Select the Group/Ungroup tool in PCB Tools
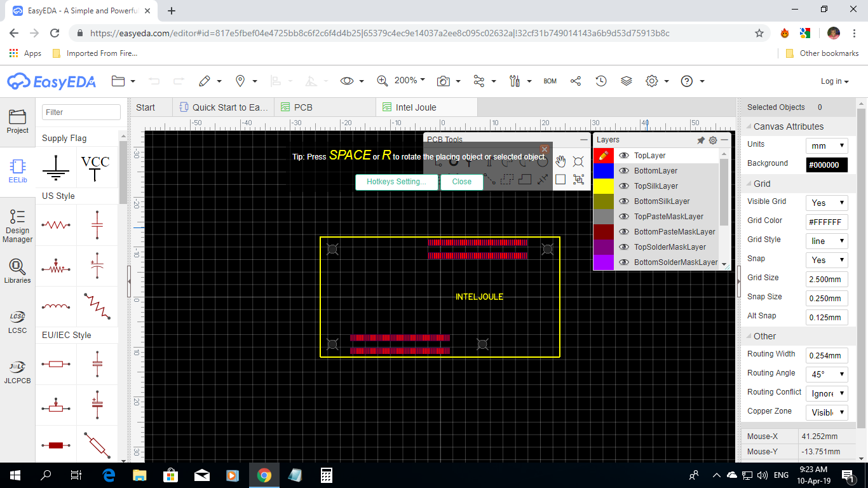868x488 pixels. click(578, 179)
